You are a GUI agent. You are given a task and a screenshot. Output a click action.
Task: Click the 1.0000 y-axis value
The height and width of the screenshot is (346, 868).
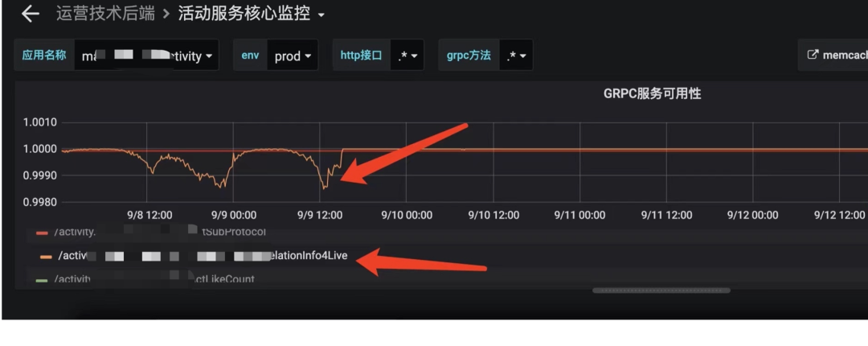point(39,149)
